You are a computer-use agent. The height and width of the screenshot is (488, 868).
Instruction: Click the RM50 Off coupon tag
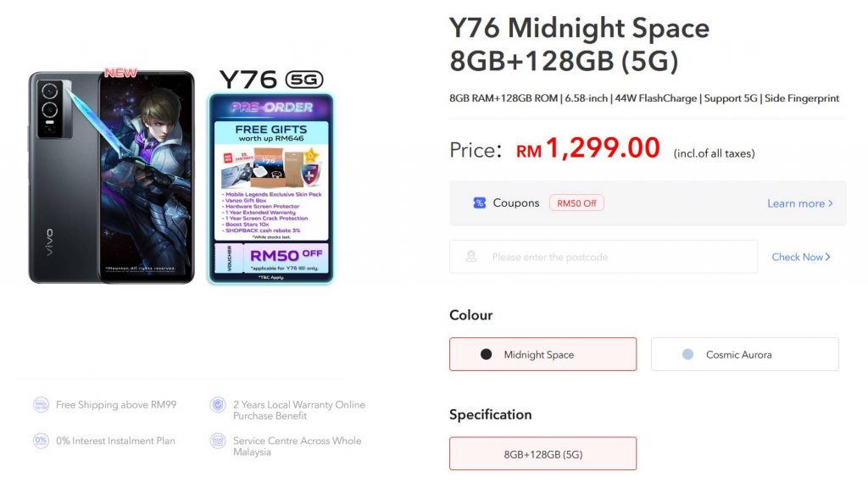[x=576, y=203]
